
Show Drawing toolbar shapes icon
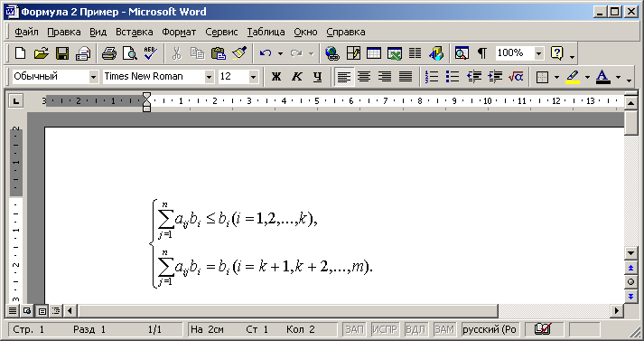[436, 53]
